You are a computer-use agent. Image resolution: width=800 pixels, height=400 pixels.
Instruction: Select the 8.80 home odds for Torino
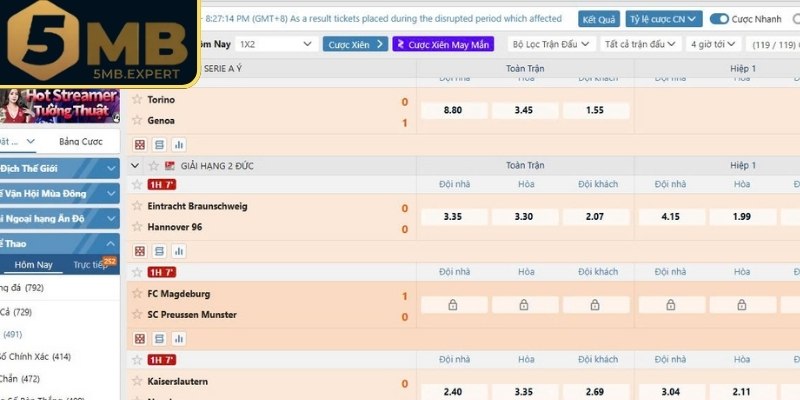(x=452, y=111)
